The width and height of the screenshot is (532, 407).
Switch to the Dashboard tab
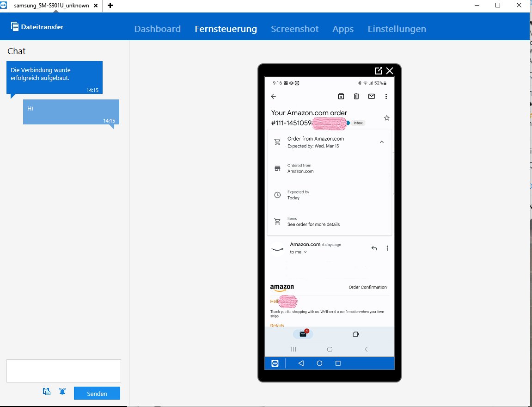click(x=158, y=29)
